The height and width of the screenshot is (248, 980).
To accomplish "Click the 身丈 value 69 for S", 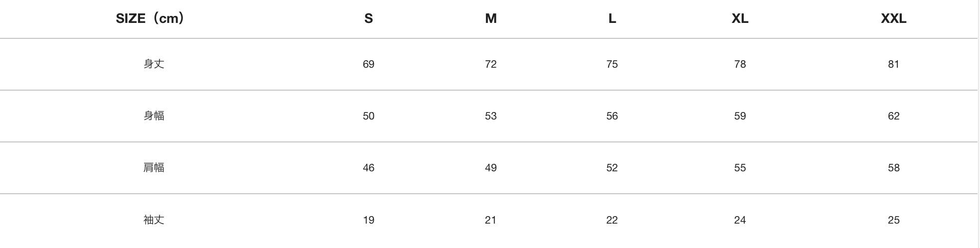I will click(368, 64).
